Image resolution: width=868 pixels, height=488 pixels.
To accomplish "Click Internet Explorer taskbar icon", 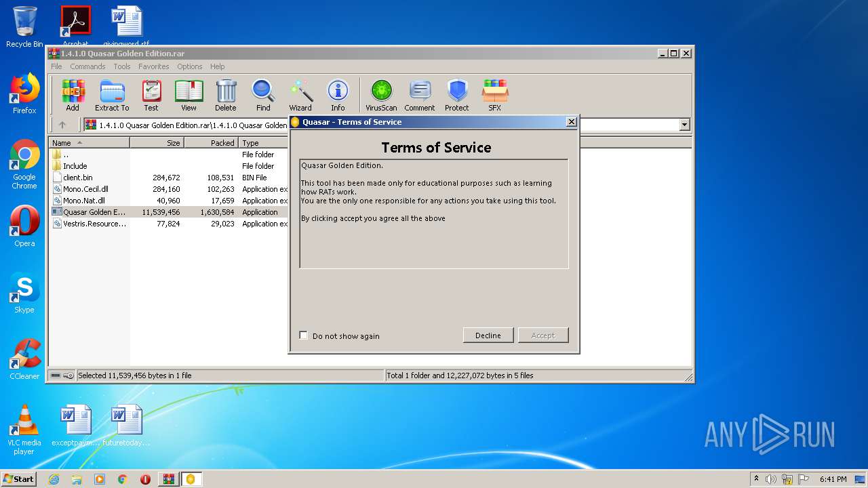I will point(54,479).
